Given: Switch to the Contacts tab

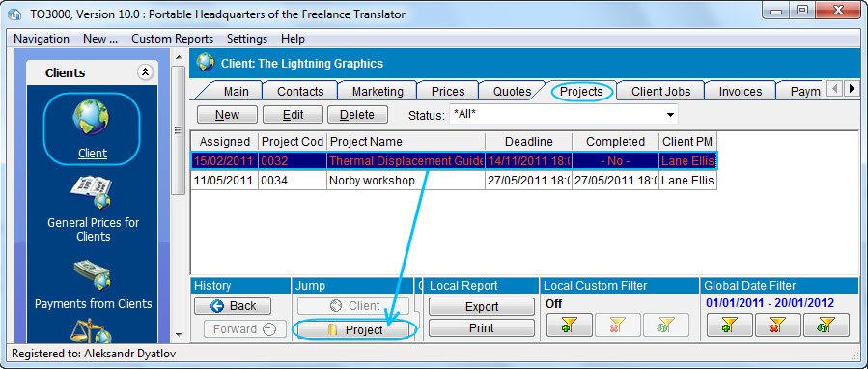Looking at the screenshot, I should (x=300, y=92).
